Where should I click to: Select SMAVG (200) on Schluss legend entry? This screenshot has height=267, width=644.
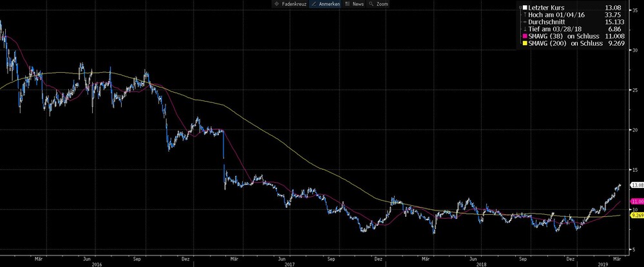tap(572, 44)
